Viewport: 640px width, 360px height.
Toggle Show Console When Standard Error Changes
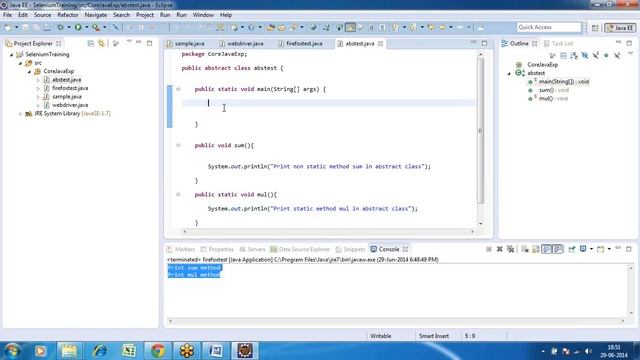[x=558, y=249]
